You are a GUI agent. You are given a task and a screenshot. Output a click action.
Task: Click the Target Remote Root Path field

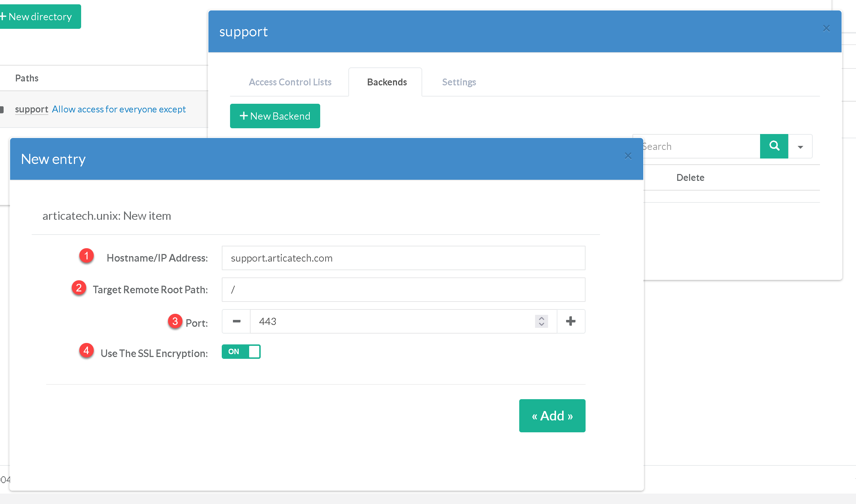pyautogui.click(x=403, y=290)
